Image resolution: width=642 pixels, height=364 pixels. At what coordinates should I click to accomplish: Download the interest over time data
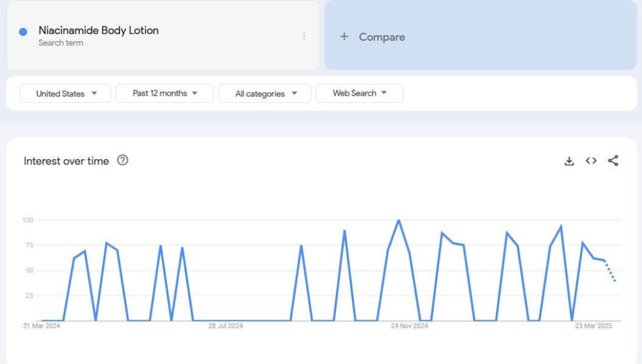(569, 161)
